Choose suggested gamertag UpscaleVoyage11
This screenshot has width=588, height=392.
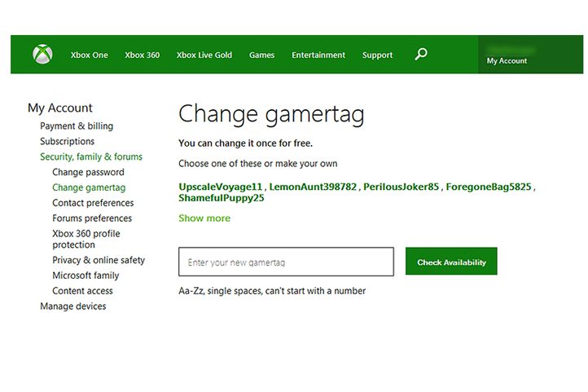[x=220, y=187]
